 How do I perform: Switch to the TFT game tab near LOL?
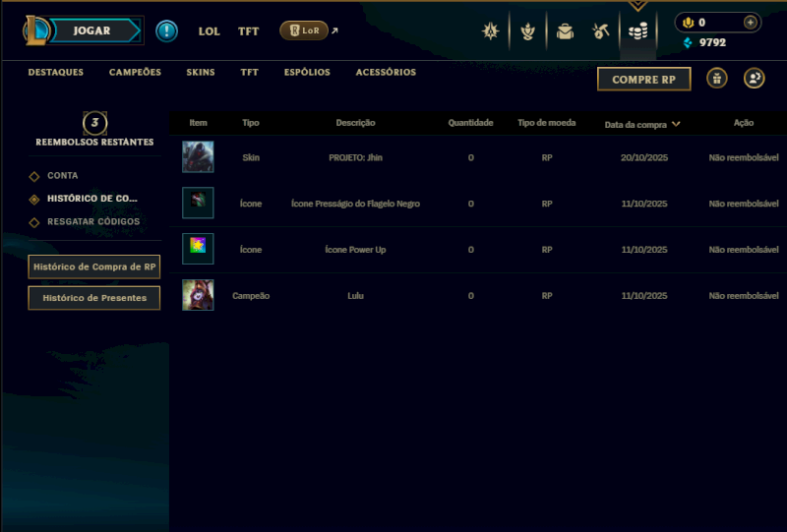248,31
